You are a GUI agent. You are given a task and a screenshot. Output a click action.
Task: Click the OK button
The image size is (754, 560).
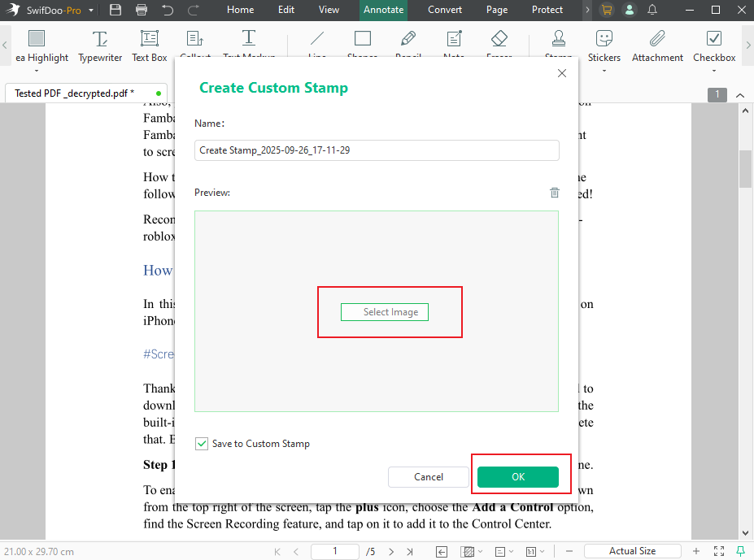[x=520, y=477]
